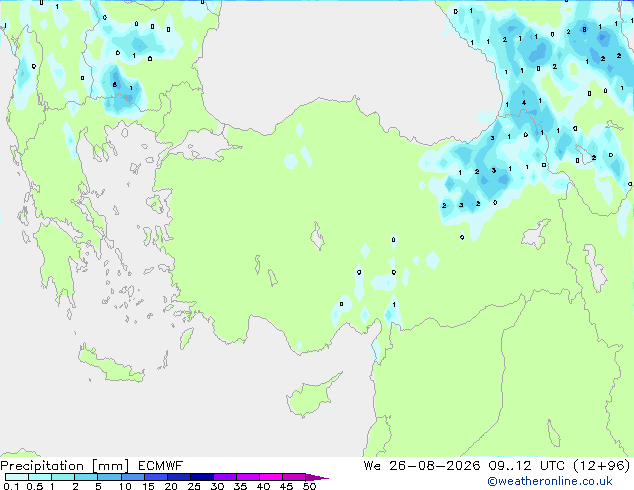Viewport: 634px width, 490px height.
Task: Click the 1–2 mm legend swatch
Action: tap(63, 477)
